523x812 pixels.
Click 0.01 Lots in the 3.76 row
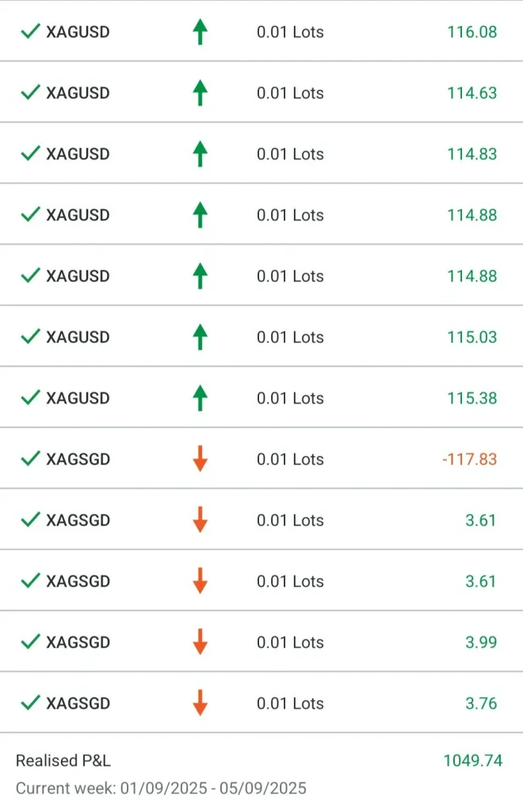(290, 703)
